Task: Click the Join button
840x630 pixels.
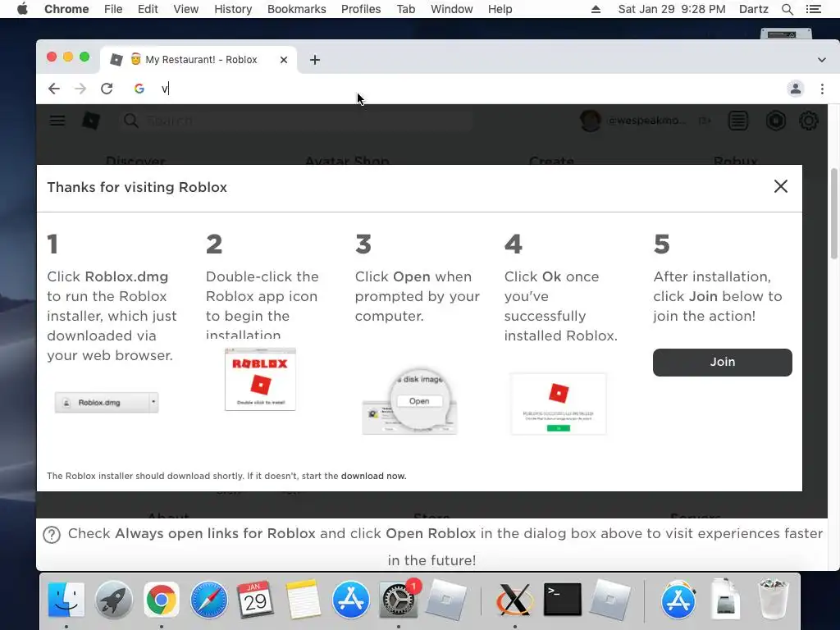Action: tap(722, 362)
